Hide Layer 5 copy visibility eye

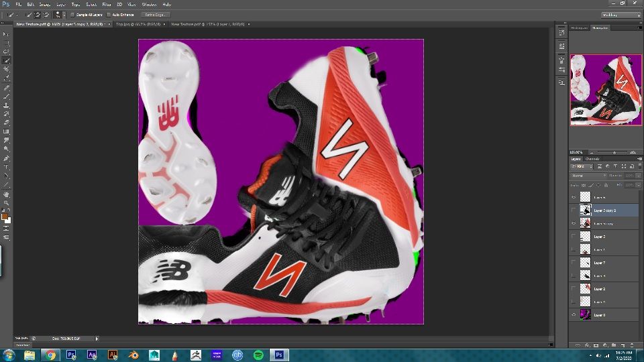coord(574,223)
